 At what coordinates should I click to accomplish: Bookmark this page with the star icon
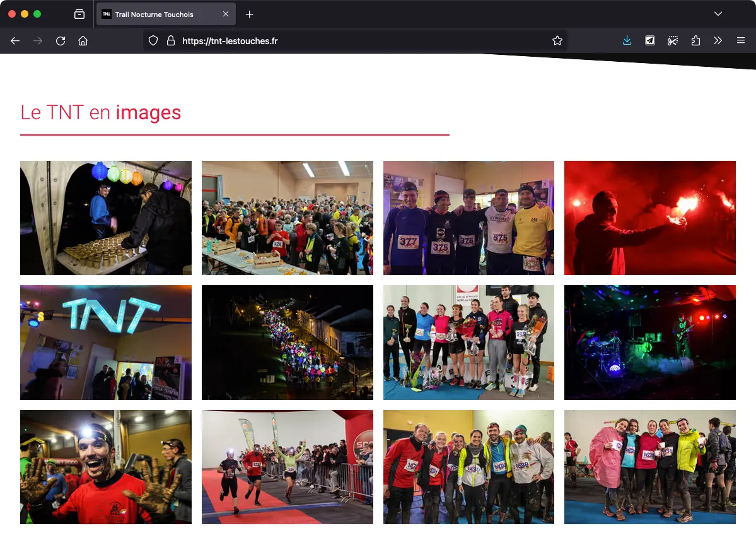coord(557,40)
